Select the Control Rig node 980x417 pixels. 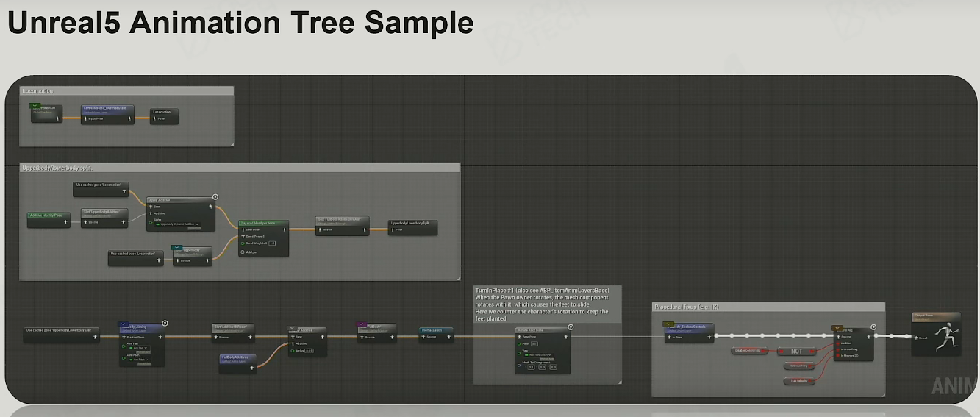(853, 343)
